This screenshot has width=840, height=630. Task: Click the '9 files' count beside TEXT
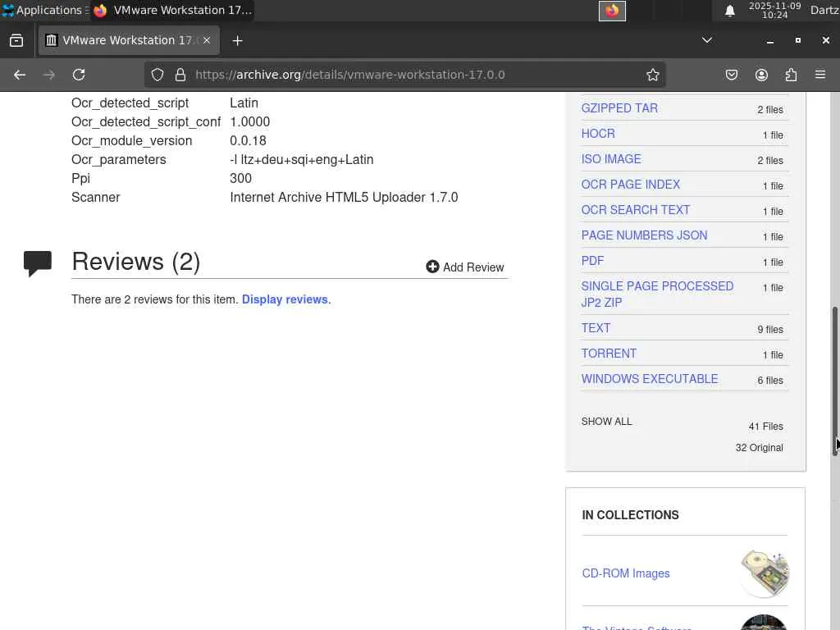point(769,330)
